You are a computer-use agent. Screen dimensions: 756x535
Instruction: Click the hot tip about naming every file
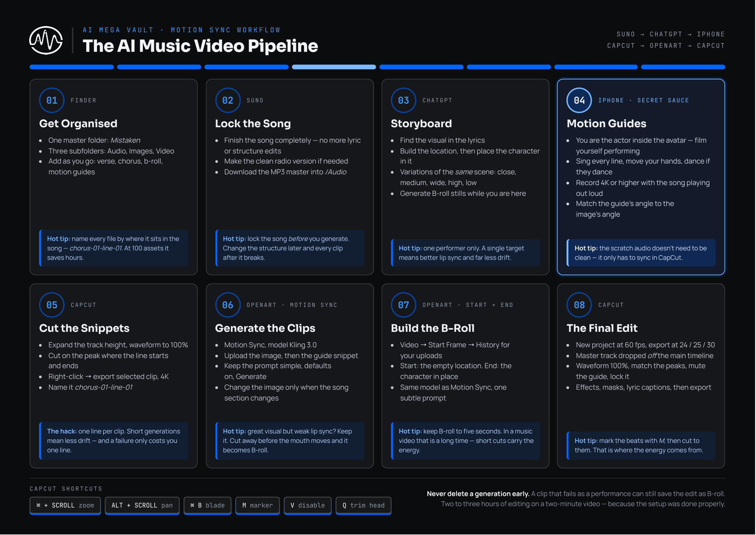click(114, 248)
